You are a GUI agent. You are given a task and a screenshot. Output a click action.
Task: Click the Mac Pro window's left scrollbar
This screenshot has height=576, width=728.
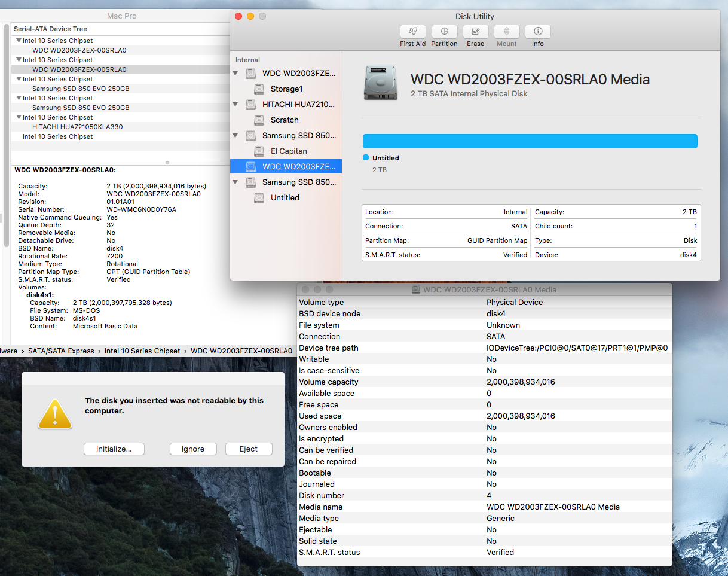coord(7,135)
